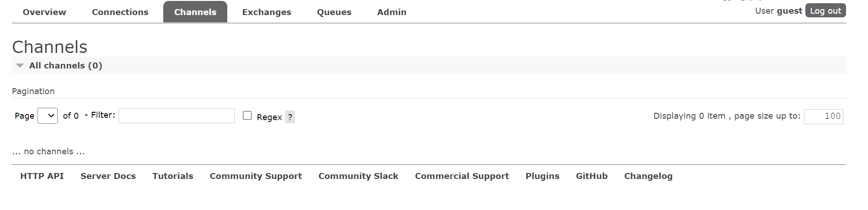Select the Queues tab

tap(334, 12)
